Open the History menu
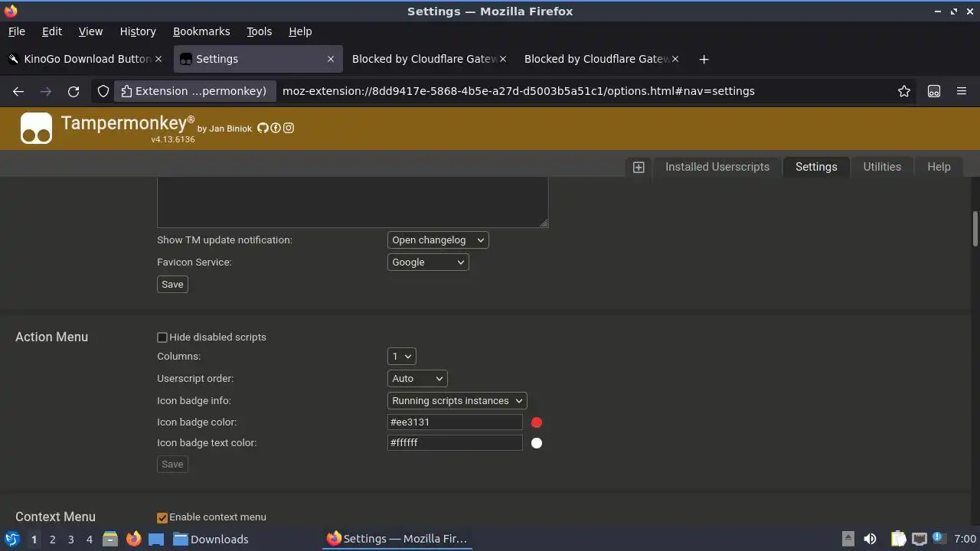This screenshot has width=980, height=551. pyautogui.click(x=138, y=31)
